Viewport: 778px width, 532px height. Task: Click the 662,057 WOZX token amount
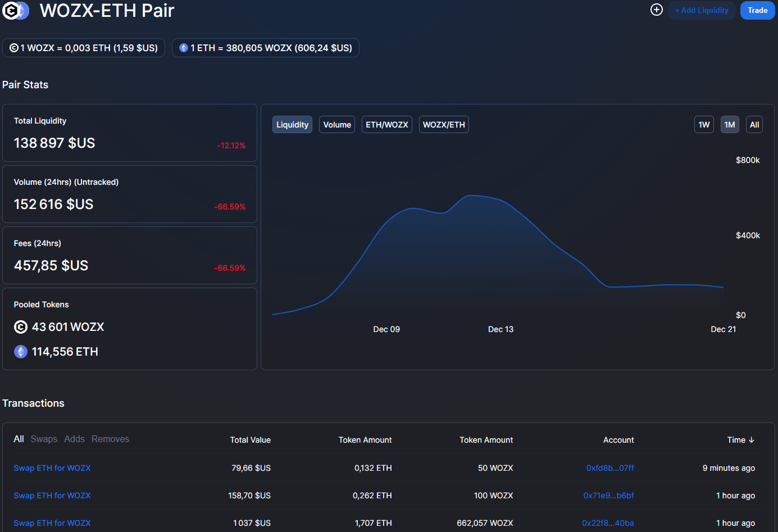(x=485, y=523)
